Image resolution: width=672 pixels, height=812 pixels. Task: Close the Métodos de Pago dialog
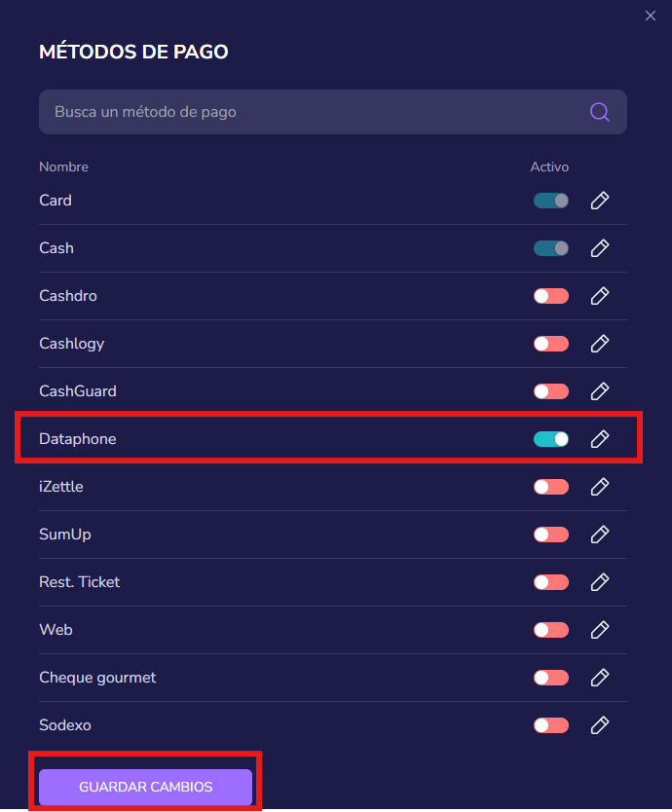point(651,16)
